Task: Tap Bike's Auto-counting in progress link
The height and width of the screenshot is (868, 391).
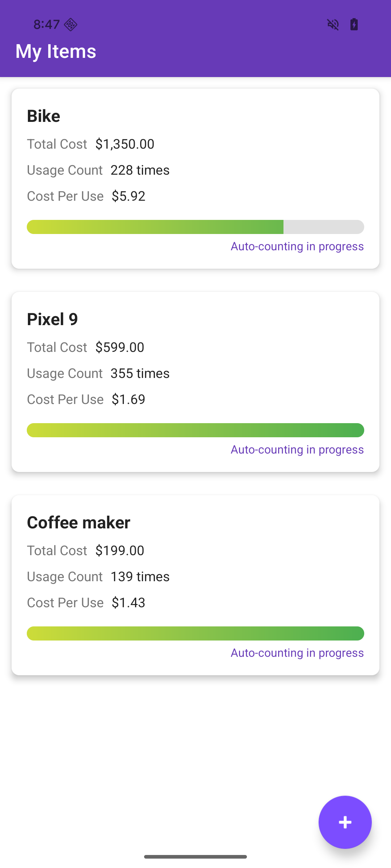Action: tap(297, 246)
